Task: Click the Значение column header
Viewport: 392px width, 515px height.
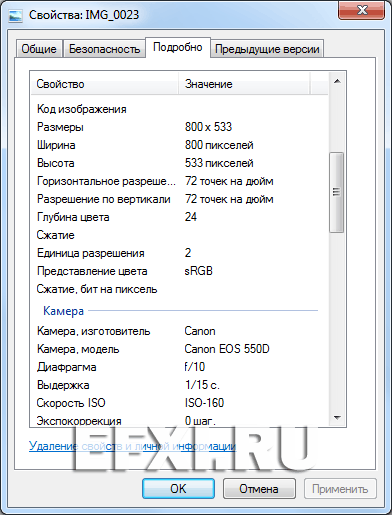Action: pyautogui.click(x=244, y=84)
